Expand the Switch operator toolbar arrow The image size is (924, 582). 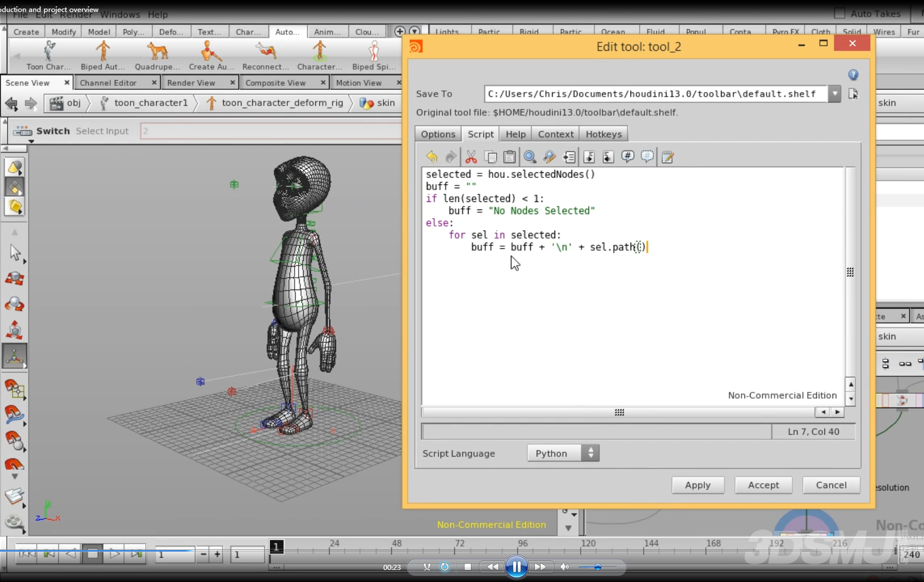(31, 141)
